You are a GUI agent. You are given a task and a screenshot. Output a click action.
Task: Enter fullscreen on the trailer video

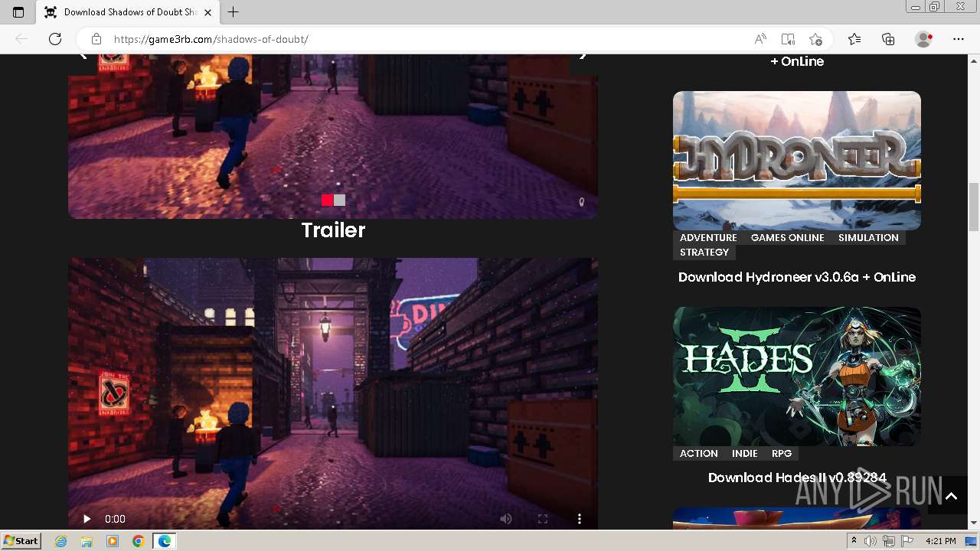click(542, 519)
